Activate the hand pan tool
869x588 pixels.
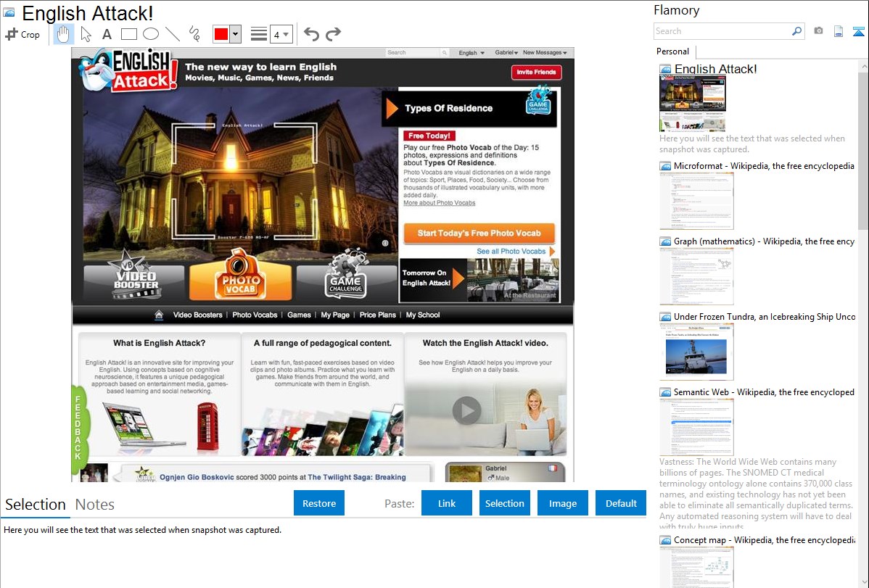point(63,34)
